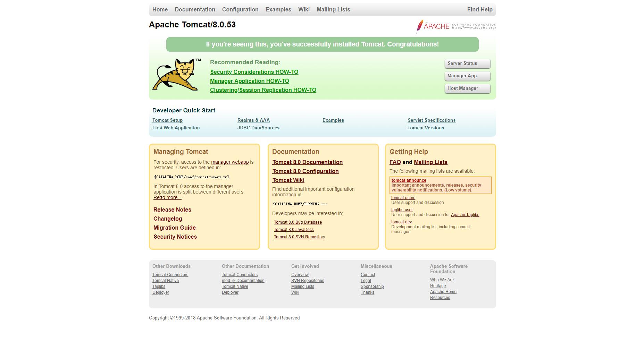The image size is (644, 342).
Task: Open Tomcat Native under Other Documentation
Action: [x=235, y=287]
